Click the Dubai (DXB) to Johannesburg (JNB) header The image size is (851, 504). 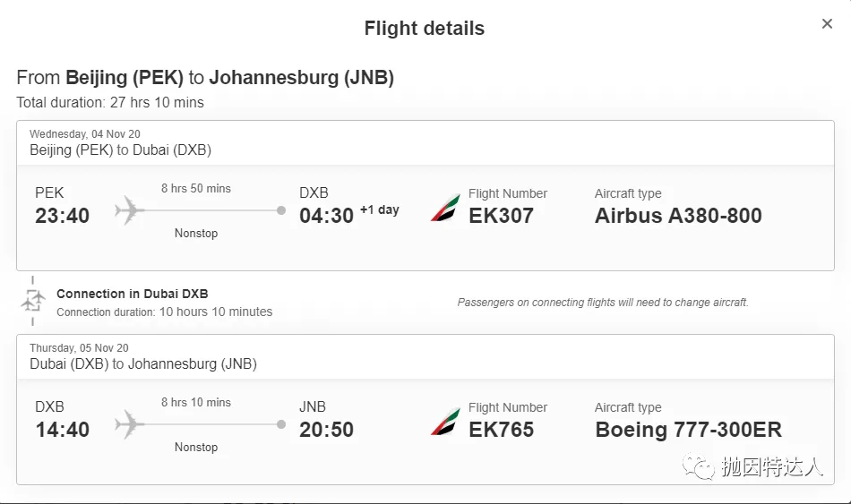[x=143, y=363]
